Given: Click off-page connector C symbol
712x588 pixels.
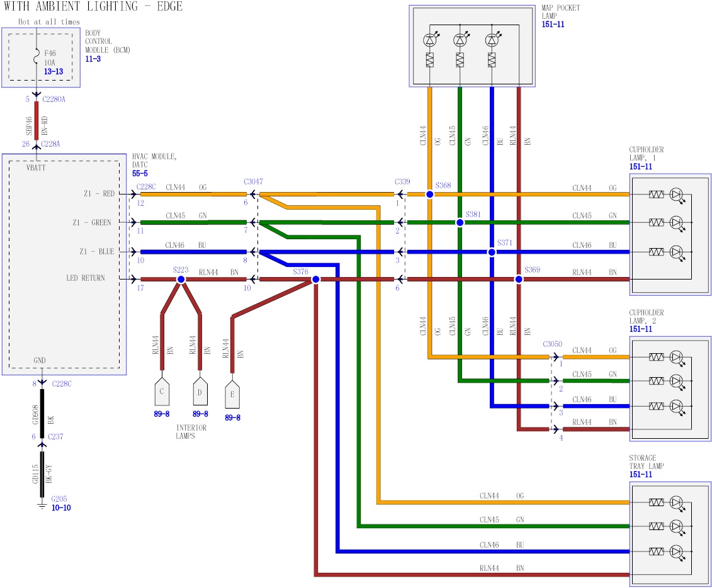Looking at the screenshot, I should 162,392.
